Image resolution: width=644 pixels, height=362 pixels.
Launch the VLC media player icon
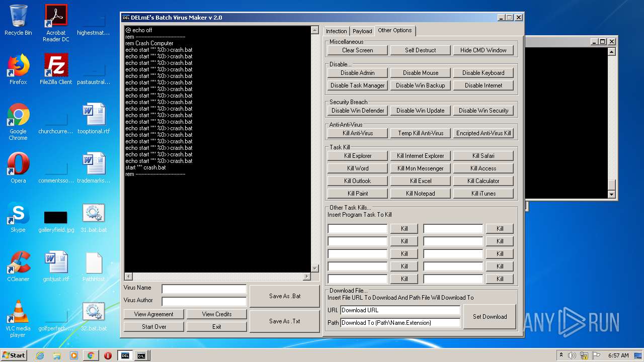[18, 319]
